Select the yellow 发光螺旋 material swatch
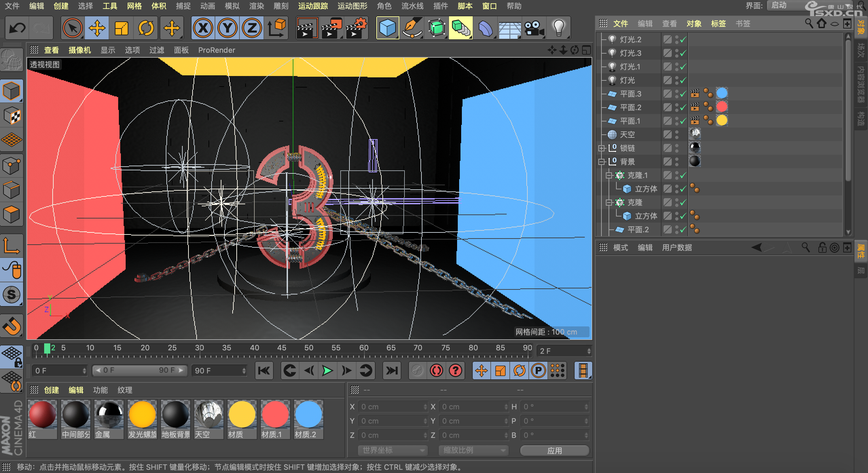 click(x=142, y=419)
